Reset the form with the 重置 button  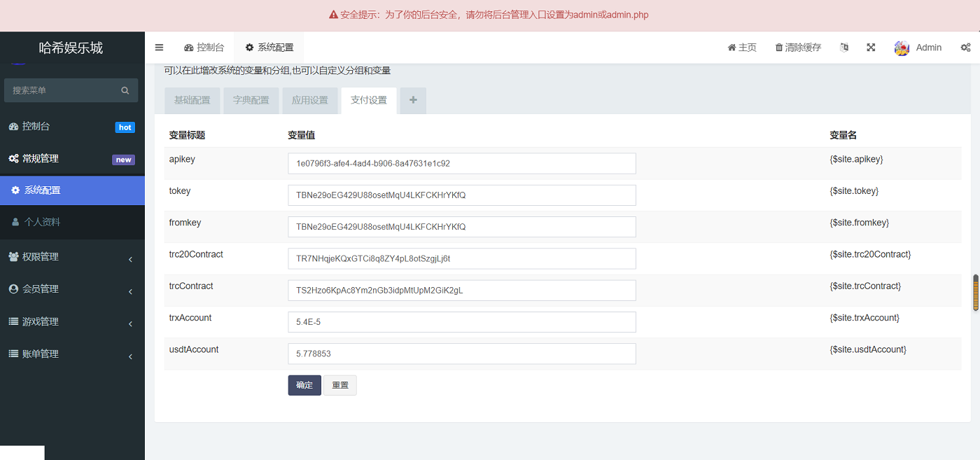coord(339,384)
